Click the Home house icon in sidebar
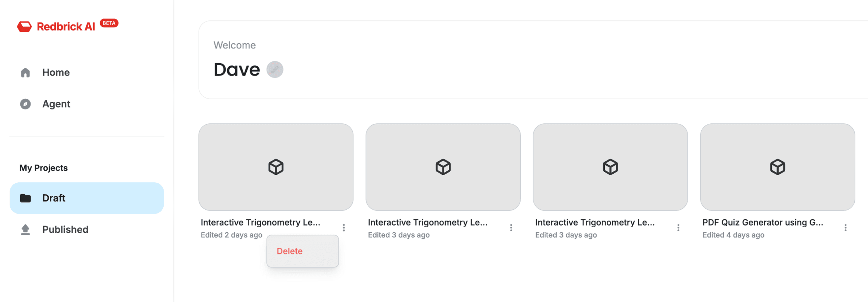 (25, 73)
